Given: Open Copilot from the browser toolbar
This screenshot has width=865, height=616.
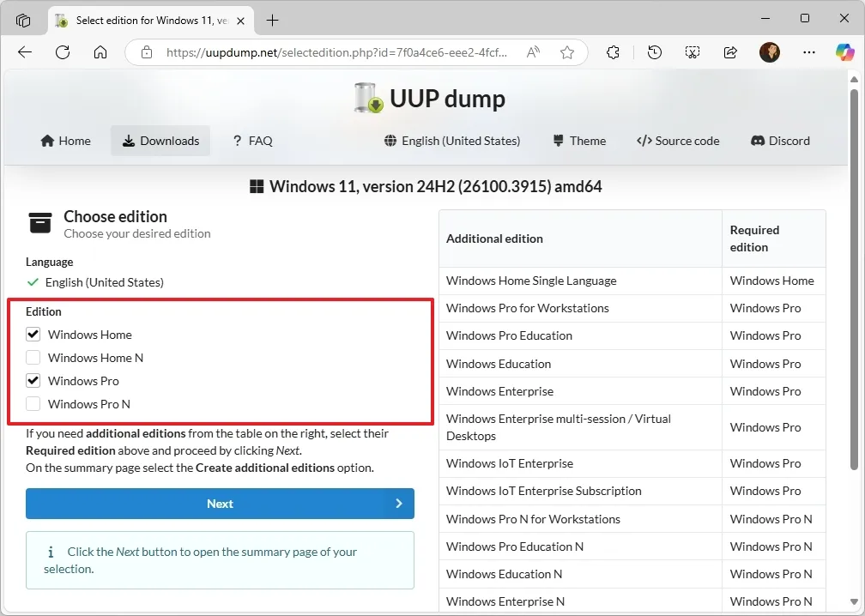Looking at the screenshot, I should click(845, 51).
